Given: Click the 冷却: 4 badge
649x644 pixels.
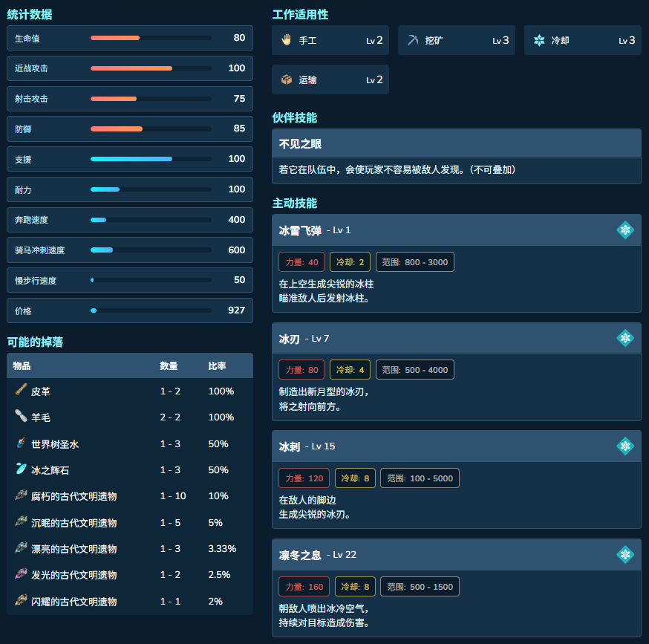Looking at the screenshot, I should 350,370.
